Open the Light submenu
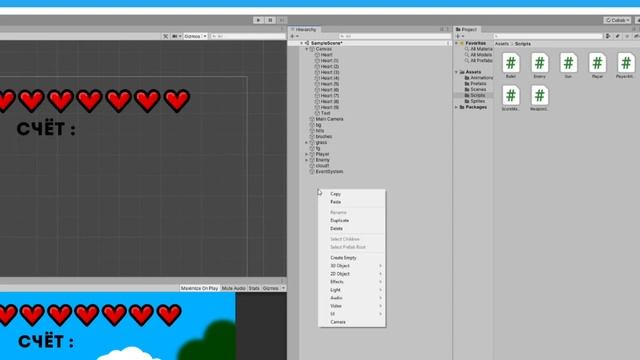The image size is (640, 360). pos(352,290)
